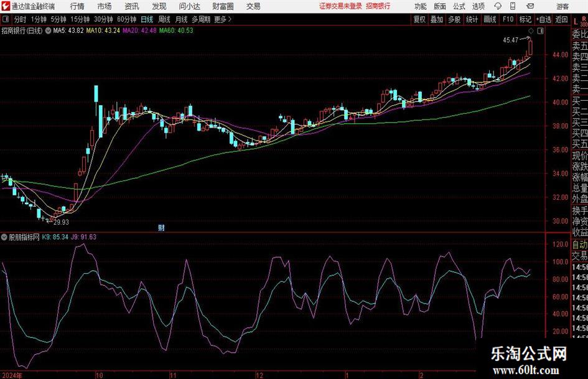Switch to the 分时 chart tab

[x=20, y=19]
